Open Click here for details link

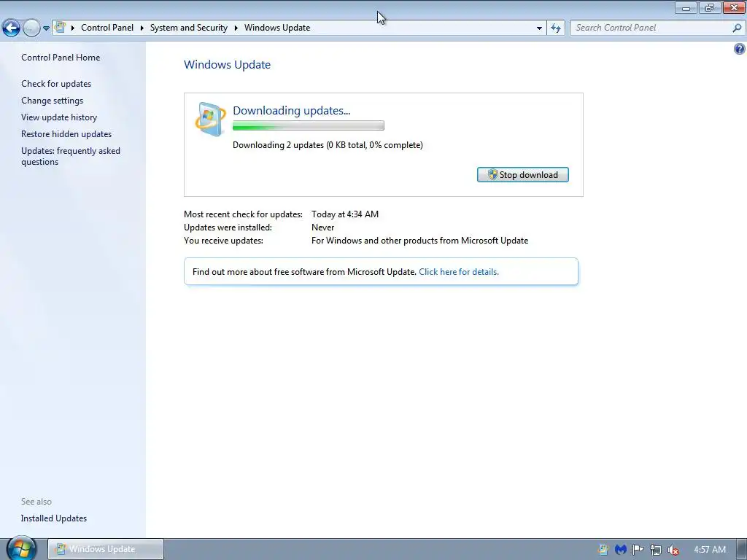(459, 272)
